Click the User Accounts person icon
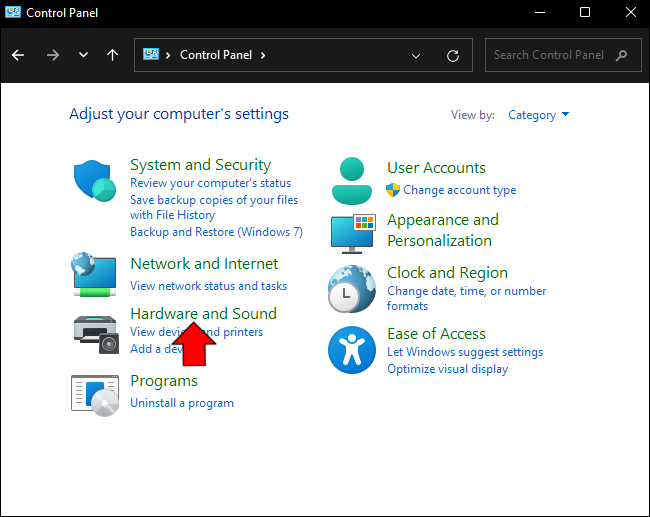 (351, 180)
